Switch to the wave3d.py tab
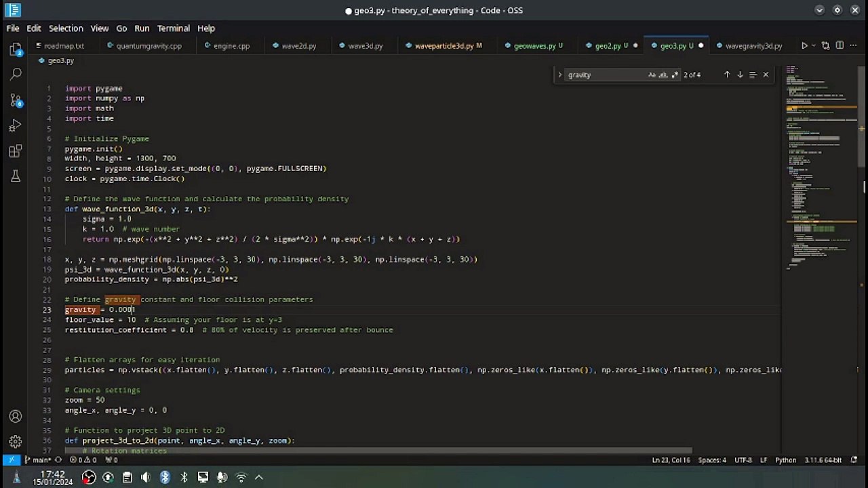Image resolution: width=868 pixels, height=488 pixels. point(365,45)
